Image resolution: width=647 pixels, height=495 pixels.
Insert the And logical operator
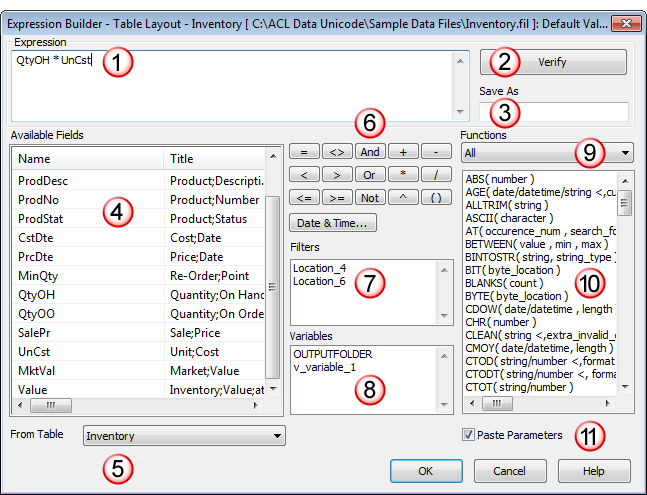click(370, 152)
